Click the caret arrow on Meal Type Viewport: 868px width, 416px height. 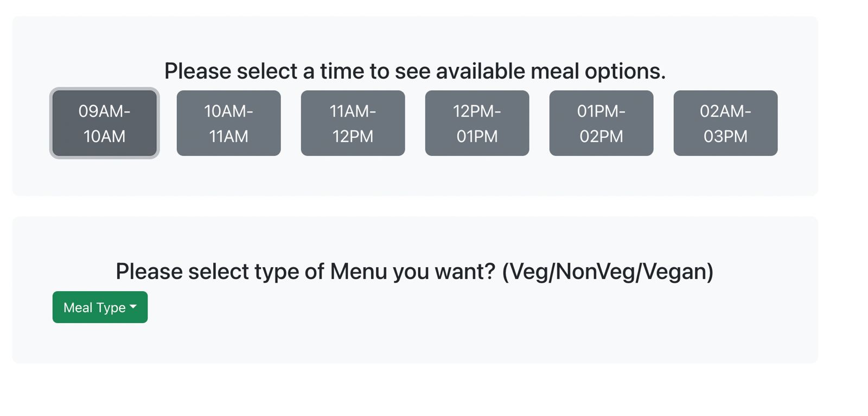tap(133, 307)
